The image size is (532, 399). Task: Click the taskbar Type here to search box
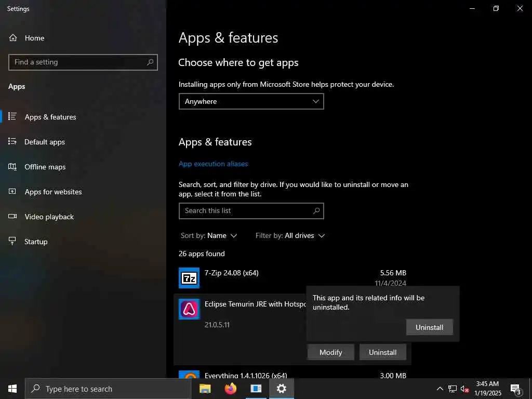(x=108, y=389)
